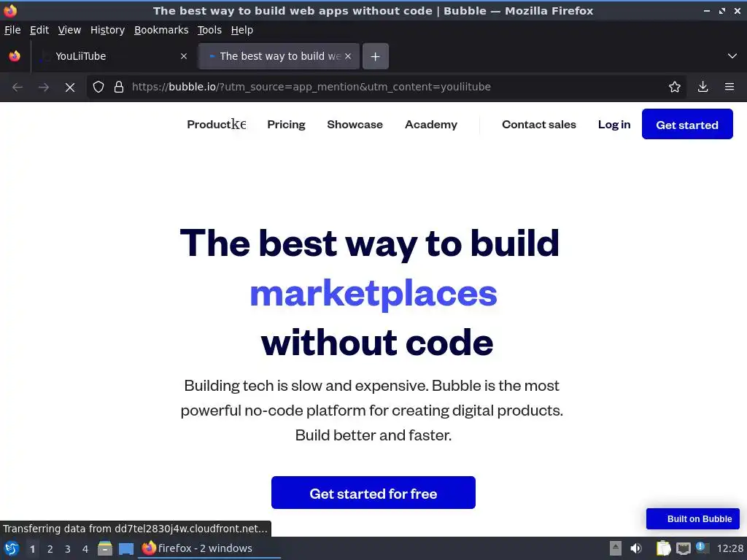This screenshot has width=747, height=560.
Task: Open the removable media eject tray icon
Action: click(616, 548)
